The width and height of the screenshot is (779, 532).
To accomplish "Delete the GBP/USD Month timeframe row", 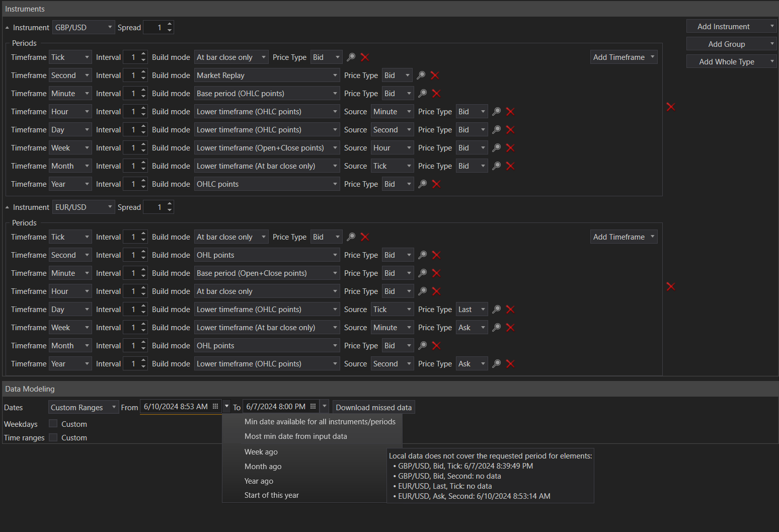I will (510, 166).
